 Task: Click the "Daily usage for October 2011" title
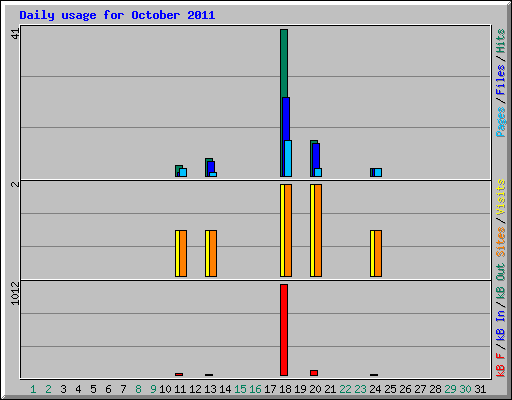tap(117, 15)
